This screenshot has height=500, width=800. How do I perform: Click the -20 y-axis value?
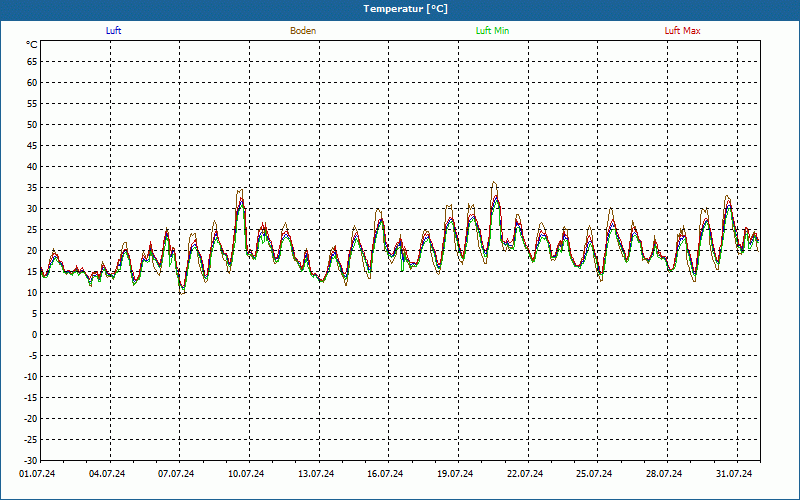(31, 418)
